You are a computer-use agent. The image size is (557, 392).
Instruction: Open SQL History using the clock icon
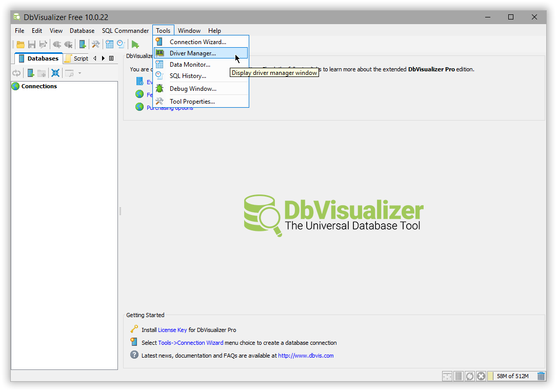pyautogui.click(x=121, y=44)
